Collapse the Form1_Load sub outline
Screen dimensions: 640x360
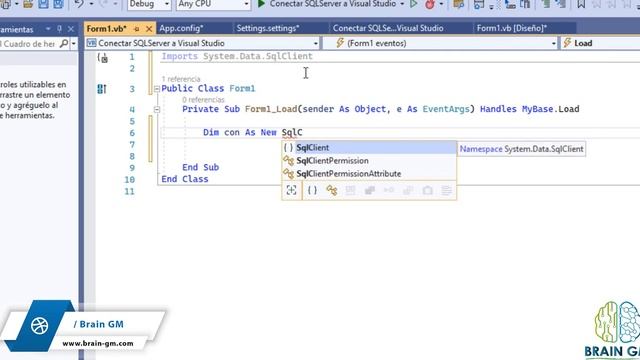coord(157,109)
